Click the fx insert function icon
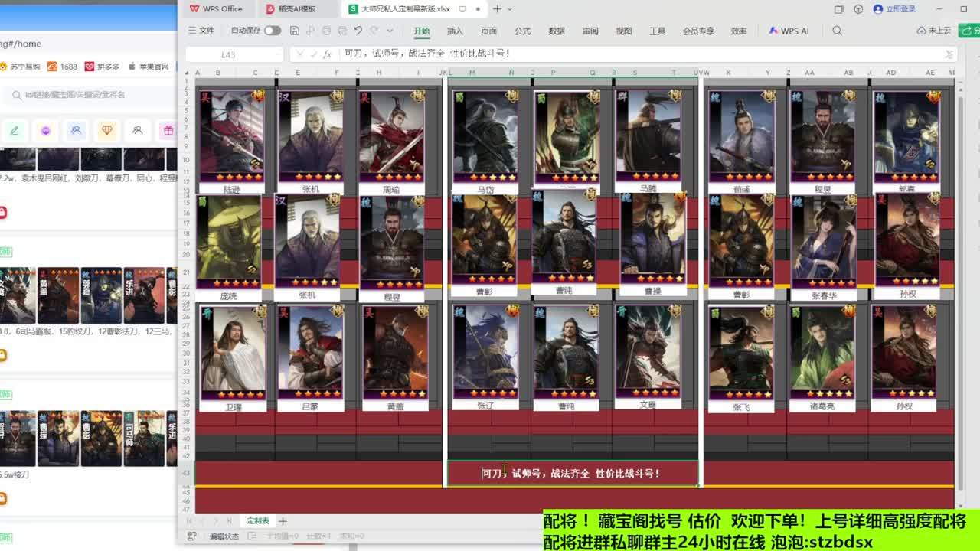Image resolution: width=980 pixels, height=551 pixels. [x=328, y=54]
